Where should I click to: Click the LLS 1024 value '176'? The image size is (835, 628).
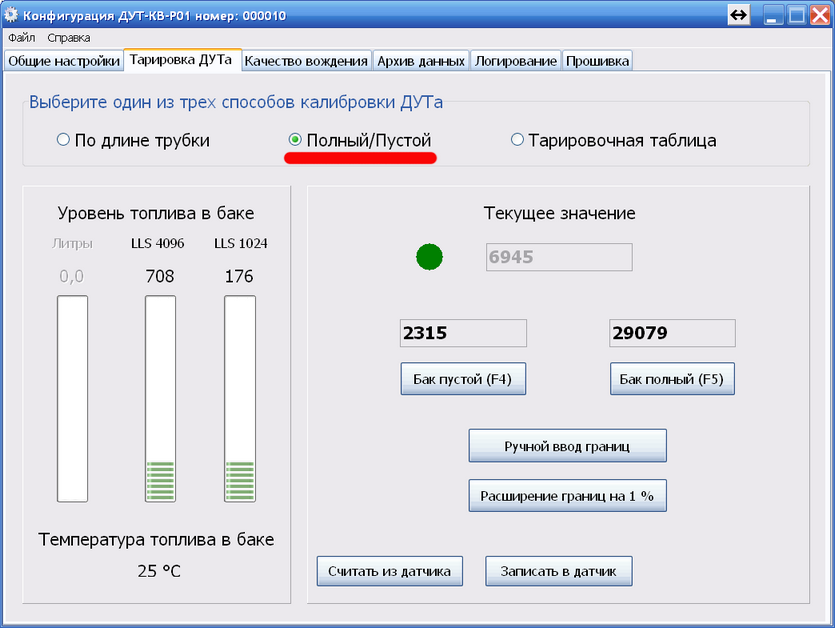239,276
